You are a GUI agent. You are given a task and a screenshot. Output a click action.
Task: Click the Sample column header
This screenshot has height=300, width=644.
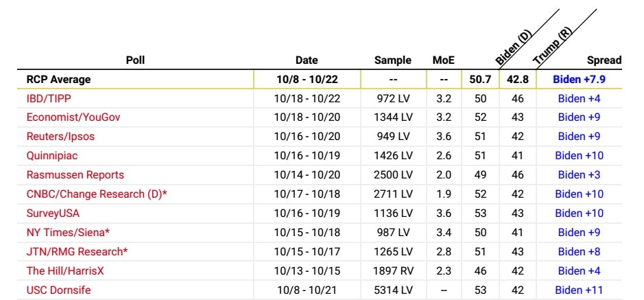point(393,60)
